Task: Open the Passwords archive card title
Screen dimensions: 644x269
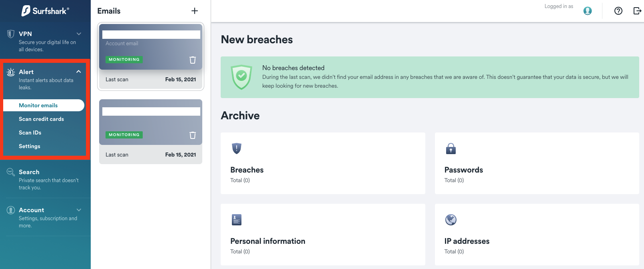Action: coord(464,170)
